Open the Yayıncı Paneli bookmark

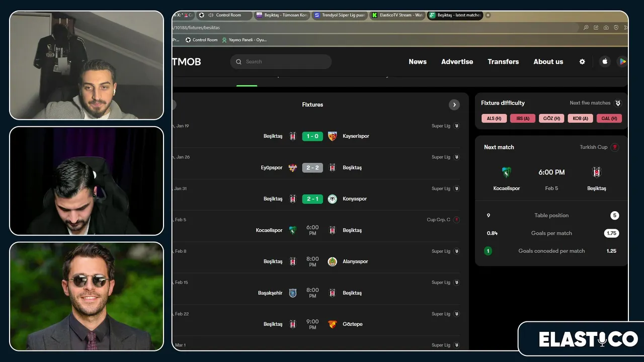(245, 40)
